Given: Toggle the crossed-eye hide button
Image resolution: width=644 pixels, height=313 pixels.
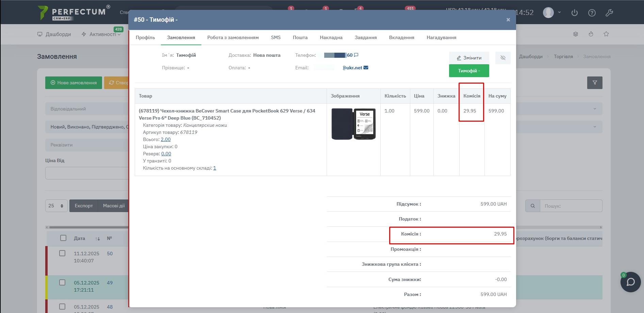Looking at the screenshot, I should pyautogui.click(x=502, y=58).
